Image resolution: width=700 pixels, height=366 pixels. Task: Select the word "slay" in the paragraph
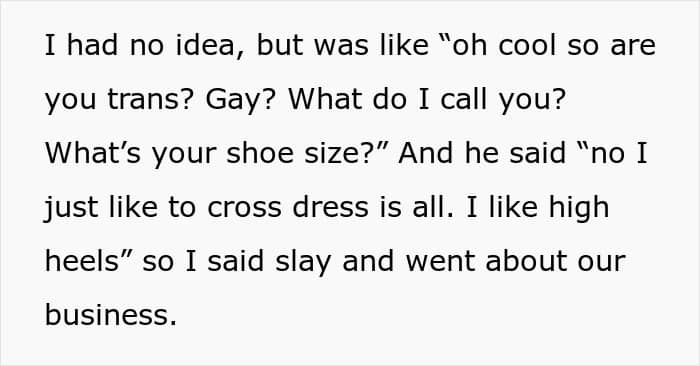303,263
